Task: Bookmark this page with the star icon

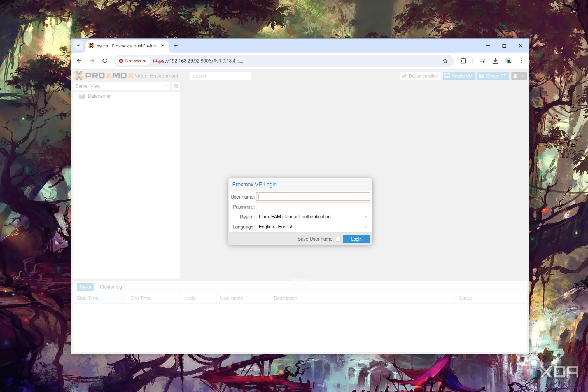Action: [445, 61]
